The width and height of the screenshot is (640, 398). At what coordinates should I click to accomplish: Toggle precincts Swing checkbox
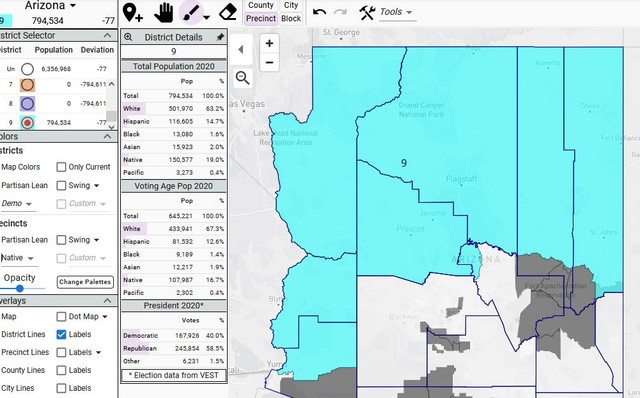[x=61, y=240]
